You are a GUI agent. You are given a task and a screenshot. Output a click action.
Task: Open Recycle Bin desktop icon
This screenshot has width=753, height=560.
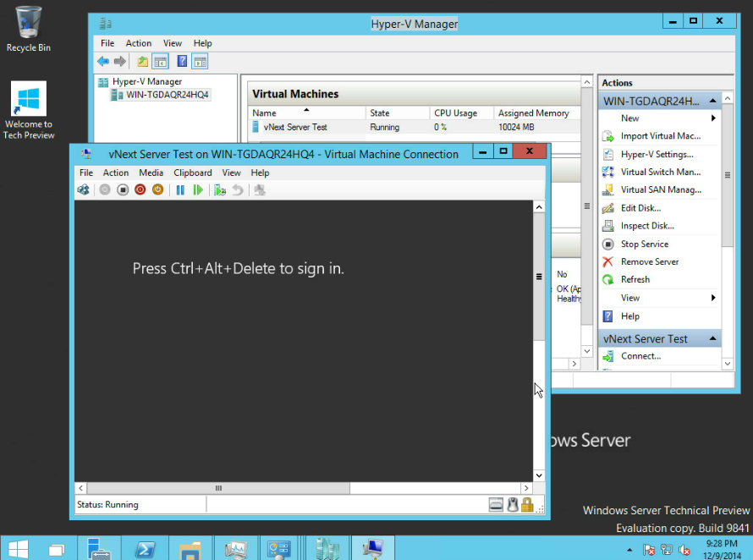[x=28, y=29]
